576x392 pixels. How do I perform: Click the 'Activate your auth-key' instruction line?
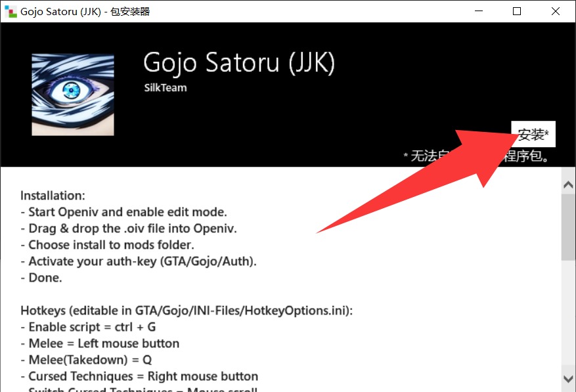(x=138, y=261)
